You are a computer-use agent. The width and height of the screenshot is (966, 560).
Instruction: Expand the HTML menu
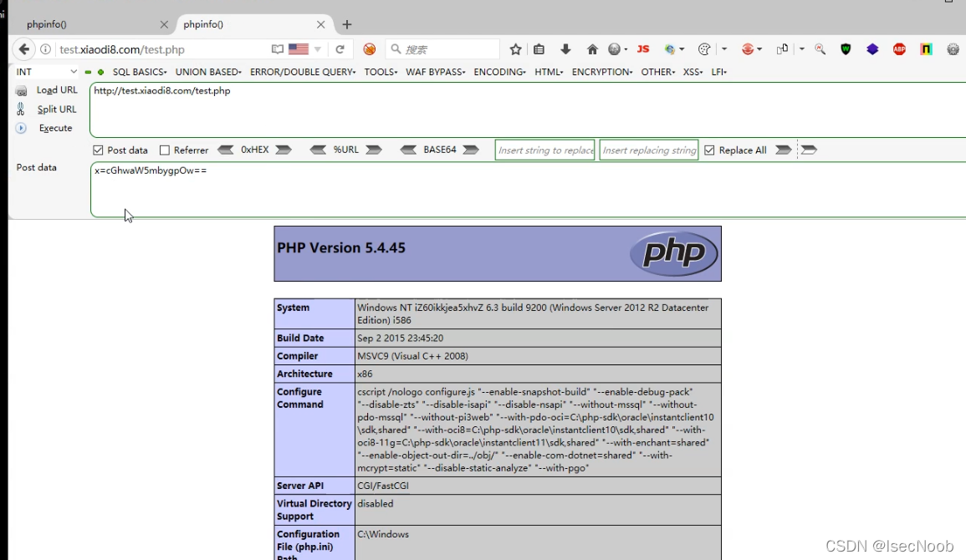(549, 72)
